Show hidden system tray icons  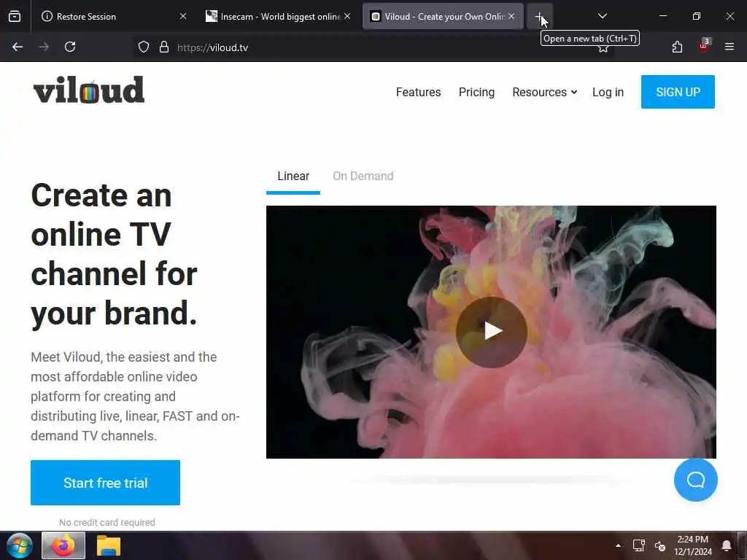[618, 545]
